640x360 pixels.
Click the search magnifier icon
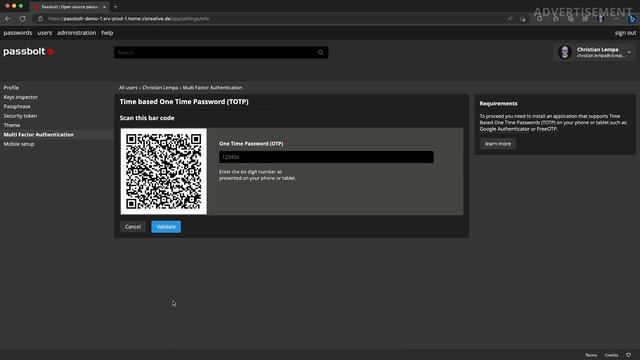click(320, 52)
